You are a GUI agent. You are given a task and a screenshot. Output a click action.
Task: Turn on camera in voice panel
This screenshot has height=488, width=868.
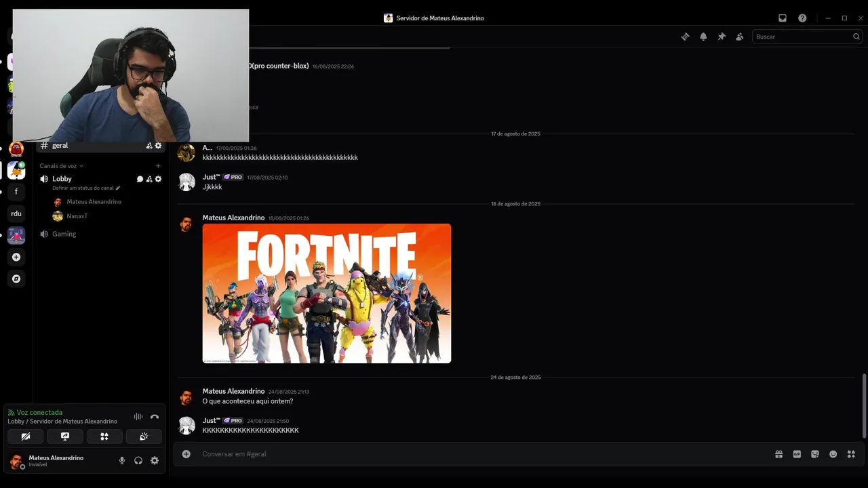pos(26,436)
